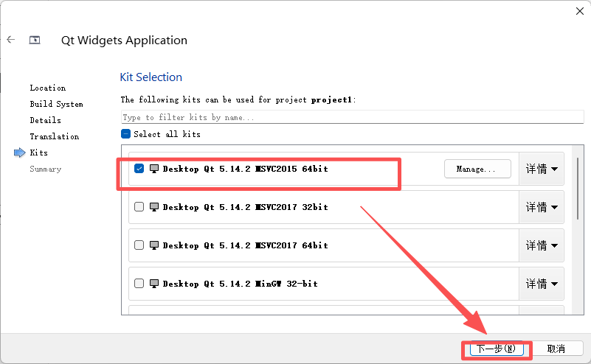Click monitor icon of MinGW 32-bit kit
This screenshot has width=591, height=364.
coord(153,284)
